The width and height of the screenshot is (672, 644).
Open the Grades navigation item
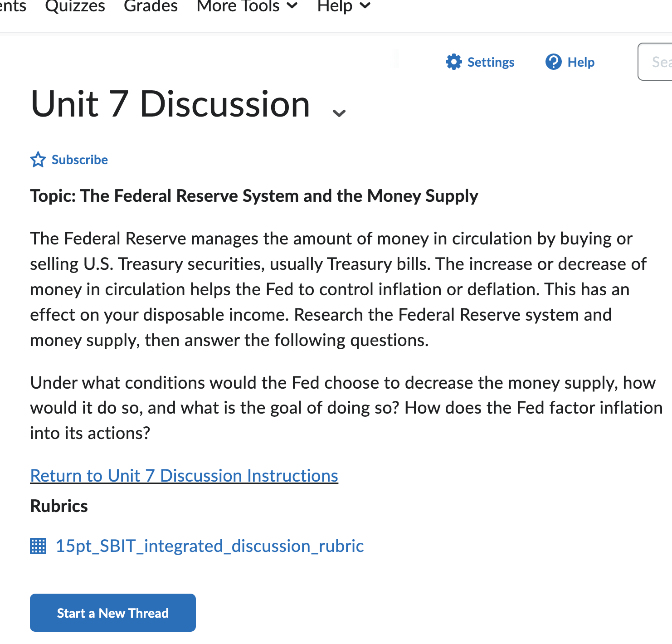pos(151,6)
